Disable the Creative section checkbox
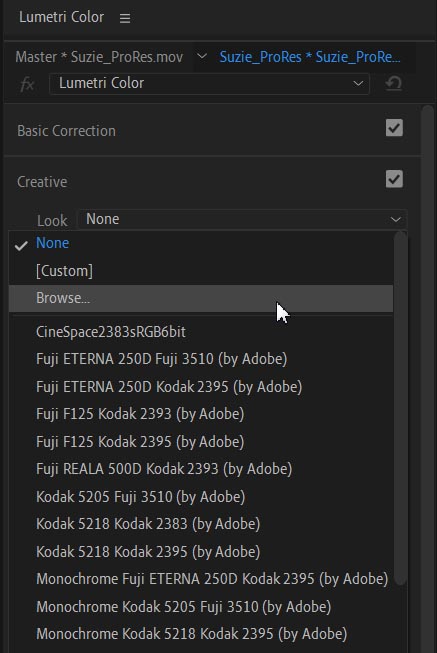 [x=394, y=179]
